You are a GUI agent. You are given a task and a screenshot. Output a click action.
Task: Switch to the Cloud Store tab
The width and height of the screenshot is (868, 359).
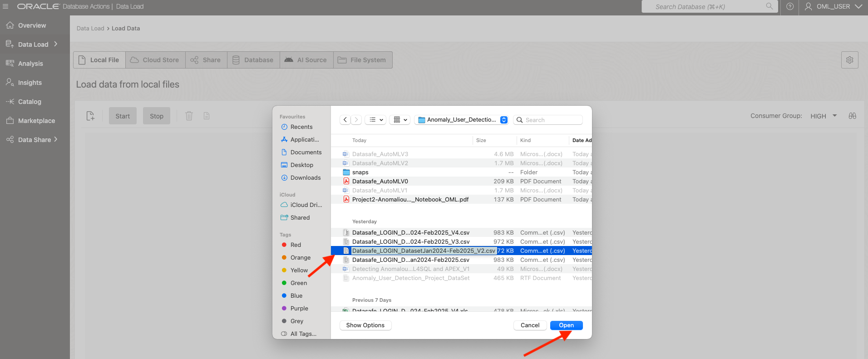tap(155, 60)
